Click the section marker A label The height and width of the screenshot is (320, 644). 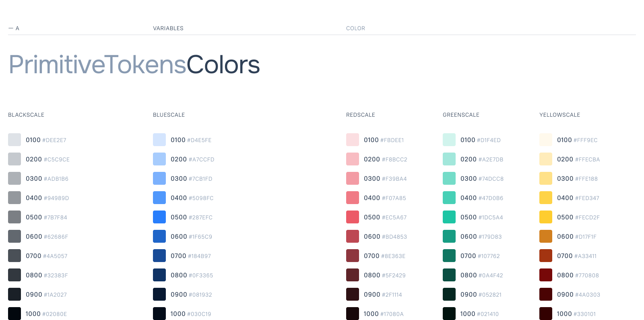[17, 28]
